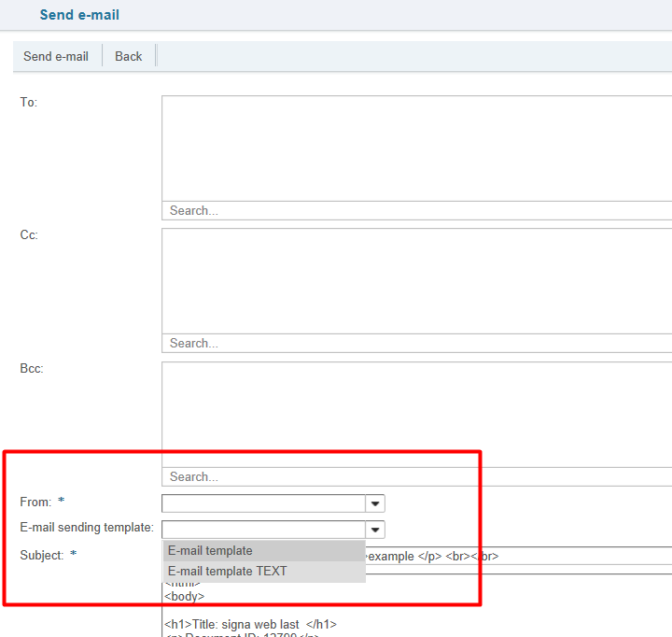672x637 pixels.
Task: Click the 'Subject:' field label
Action: (42, 556)
